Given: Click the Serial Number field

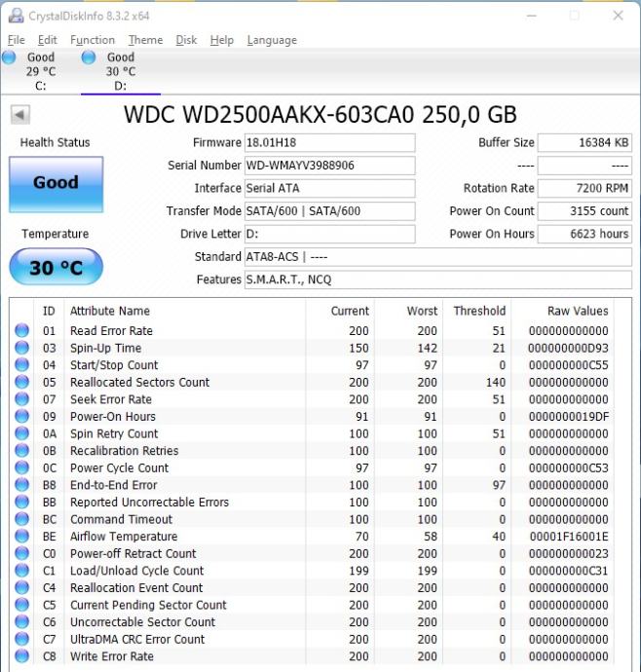Looking at the screenshot, I should point(329,166).
